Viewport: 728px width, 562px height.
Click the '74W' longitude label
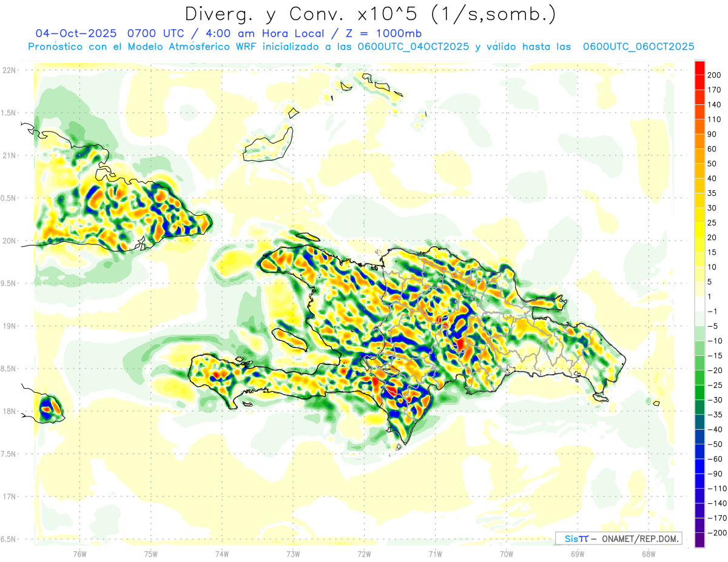pyautogui.click(x=221, y=553)
